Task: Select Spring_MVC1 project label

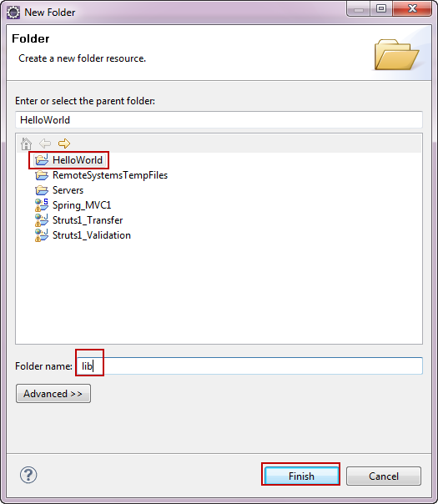Action: (82, 205)
